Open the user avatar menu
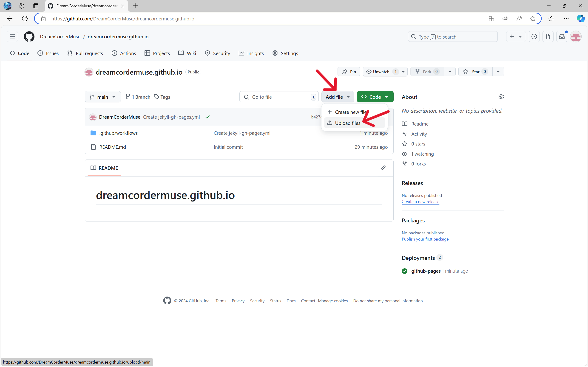The height and width of the screenshot is (367, 588). 576,37
